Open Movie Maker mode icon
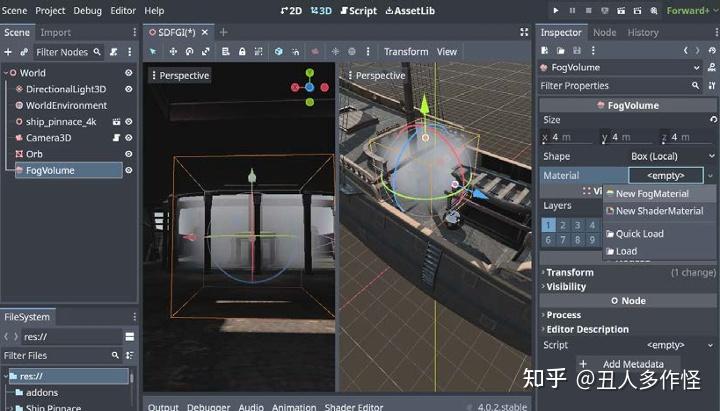 pyautogui.click(x=654, y=10)
